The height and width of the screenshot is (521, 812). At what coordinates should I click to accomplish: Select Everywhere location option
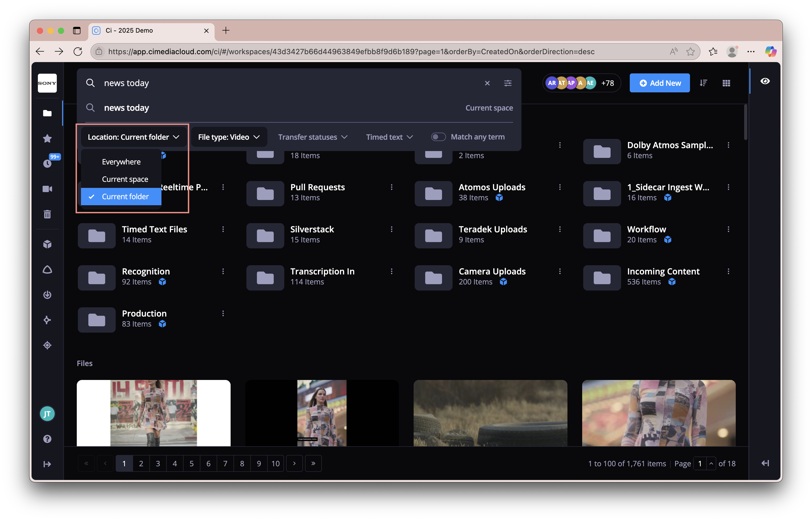point(121,162)
